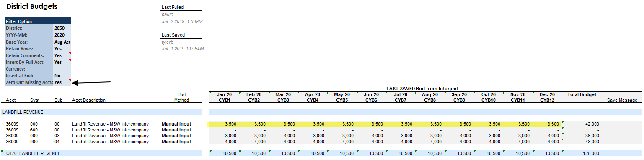
Task: Click Manual Input for the sub 04 row
Action: 176,142
